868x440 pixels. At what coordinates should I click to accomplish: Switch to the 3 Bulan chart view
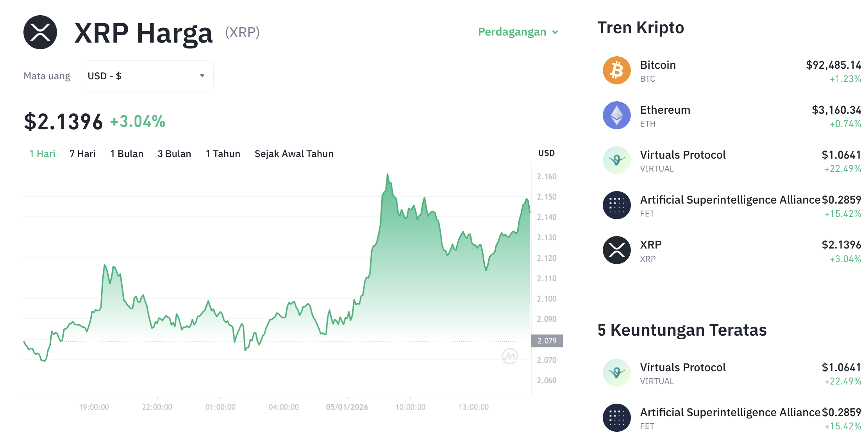(x=174, y=154)
